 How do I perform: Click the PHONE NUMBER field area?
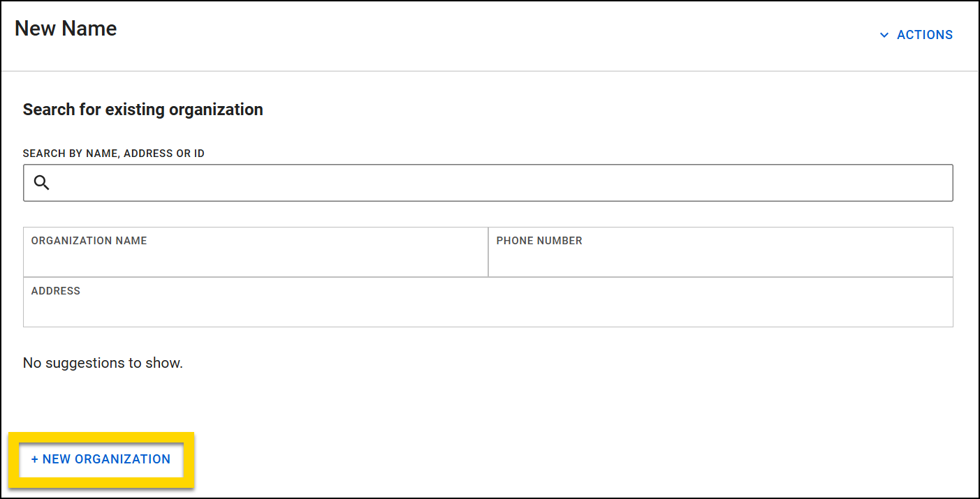tap(719, 251)
